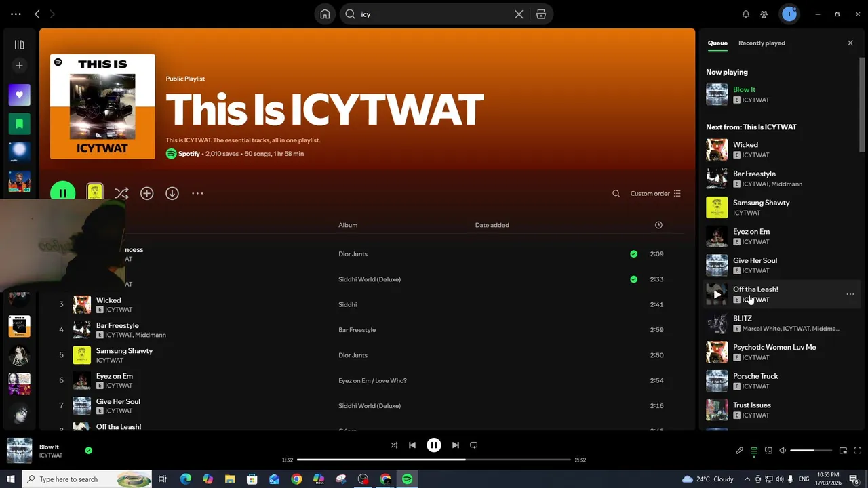Skip to the previous track
The height and width of the screenshot is (488, 868).
412,445
